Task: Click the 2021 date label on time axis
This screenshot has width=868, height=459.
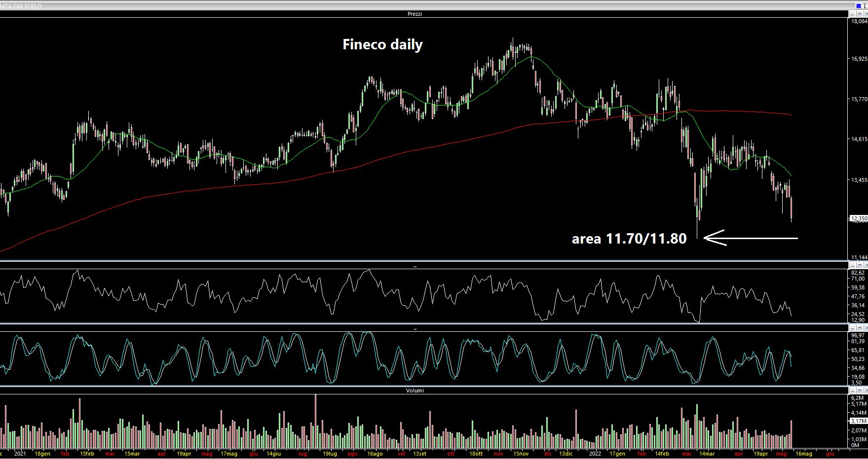Action: point(20,453)
